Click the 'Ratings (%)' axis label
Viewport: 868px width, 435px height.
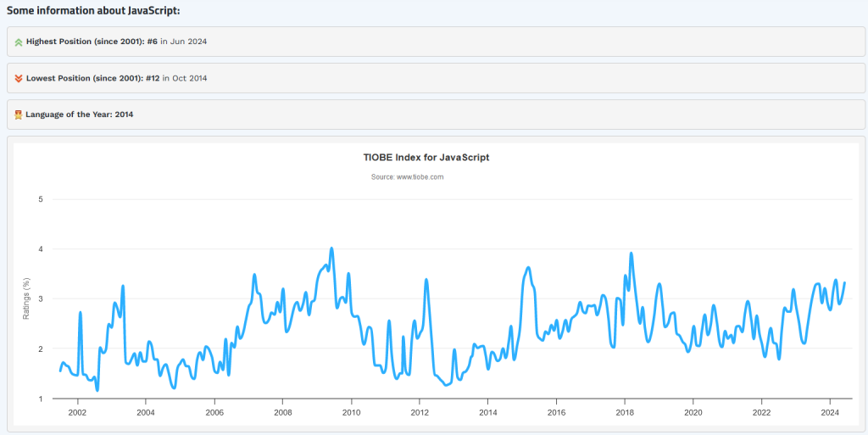(x=26, y=298)
